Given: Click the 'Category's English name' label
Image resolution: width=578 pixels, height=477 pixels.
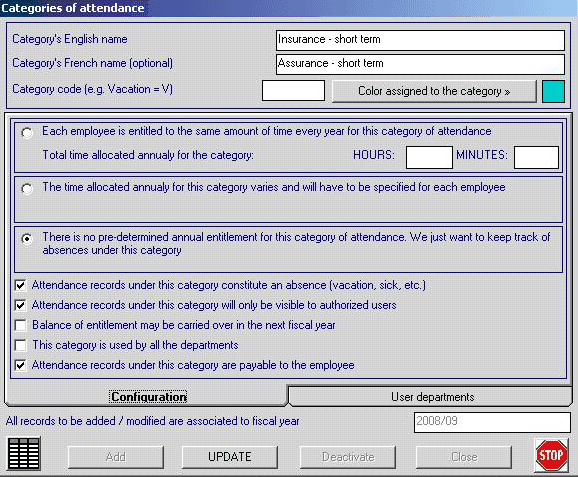Looking at the screenshot, I should click(70, 39).
